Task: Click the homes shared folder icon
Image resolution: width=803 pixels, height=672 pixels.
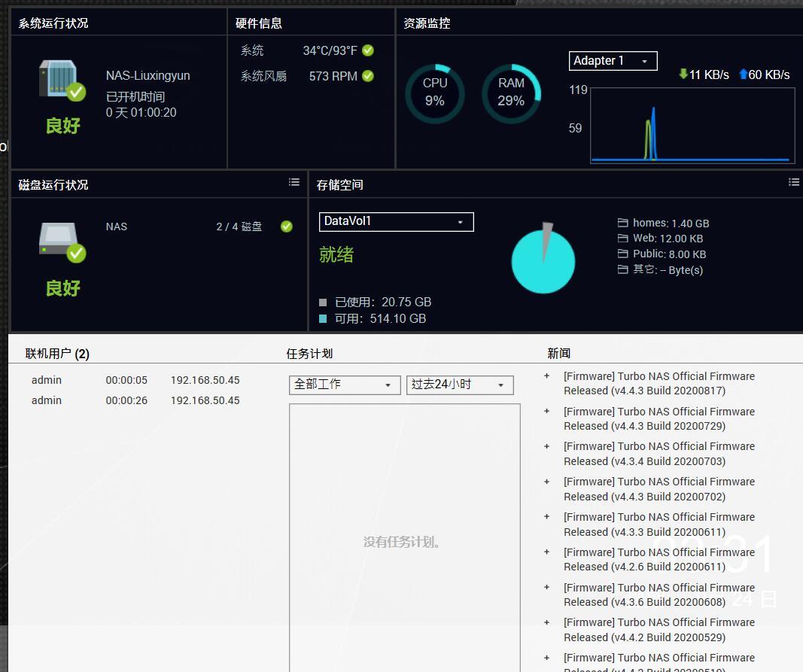Action: tap(622, 223)
